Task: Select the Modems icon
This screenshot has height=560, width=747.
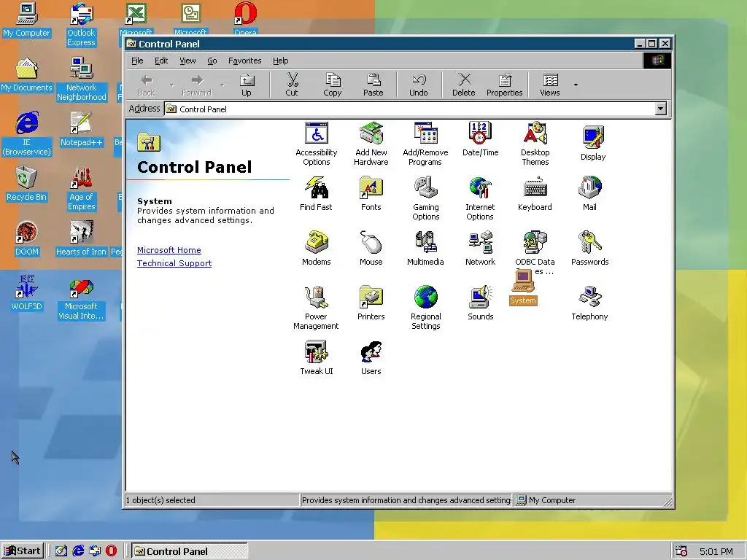Action: (317, 249)
